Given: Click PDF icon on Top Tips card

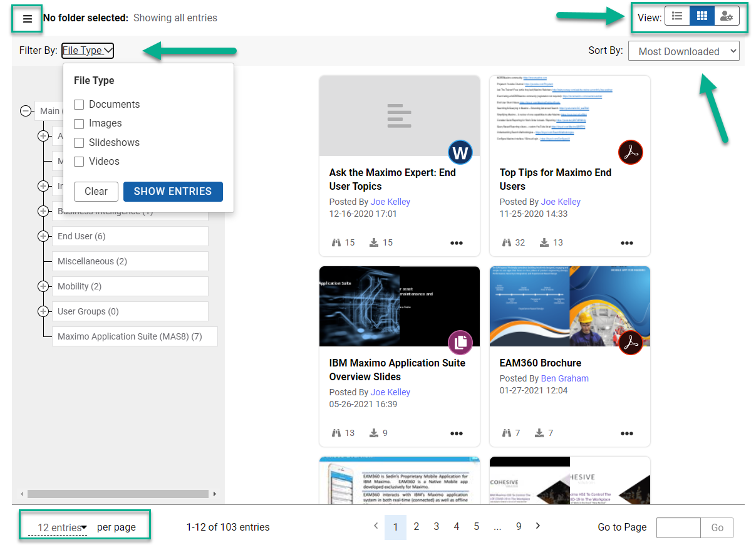Looking at the screenshot, I should point(631,152).
